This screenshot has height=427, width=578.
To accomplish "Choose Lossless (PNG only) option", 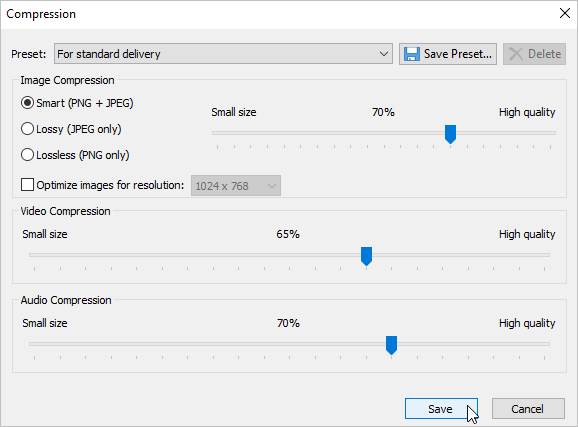I will click(27, 155).
